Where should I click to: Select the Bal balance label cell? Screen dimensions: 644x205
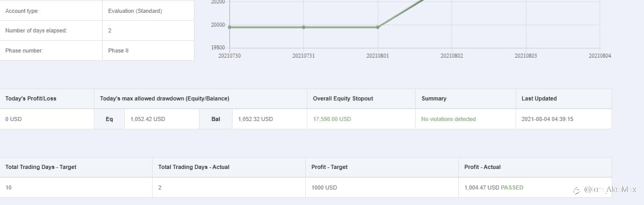tap(216, 119)
